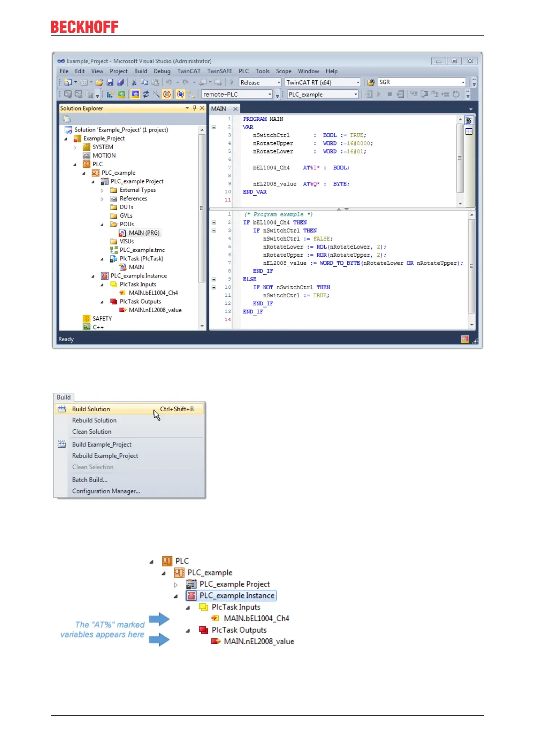Click the Save All icon
535x756 pixels.
click(x=120, y=82)
